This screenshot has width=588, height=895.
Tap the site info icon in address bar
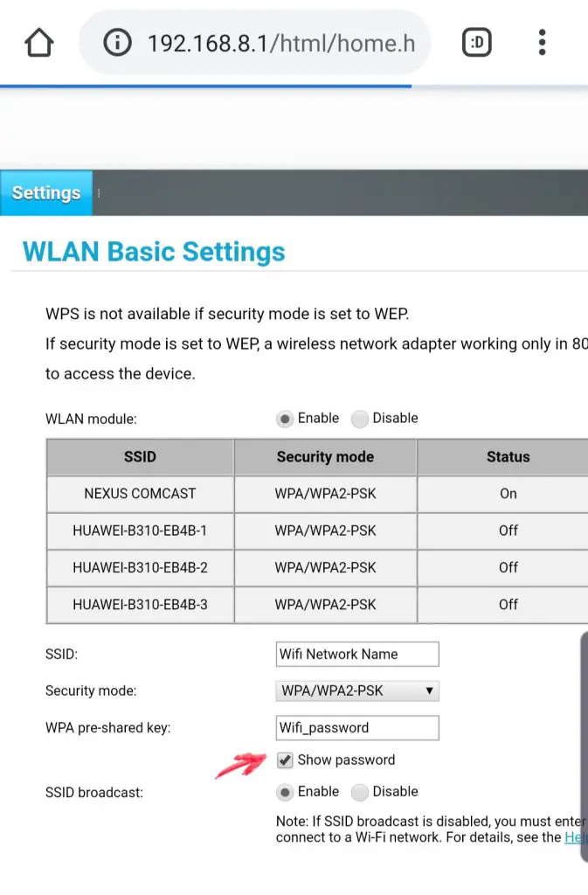tap(117, 43)
